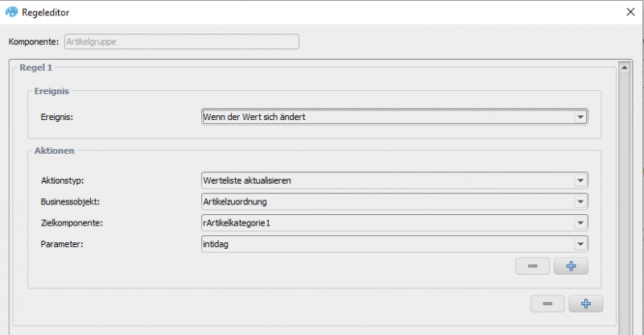Click the Komponente field showing Artikelgruppe
The image size is (644, 335).
point(182,42)
